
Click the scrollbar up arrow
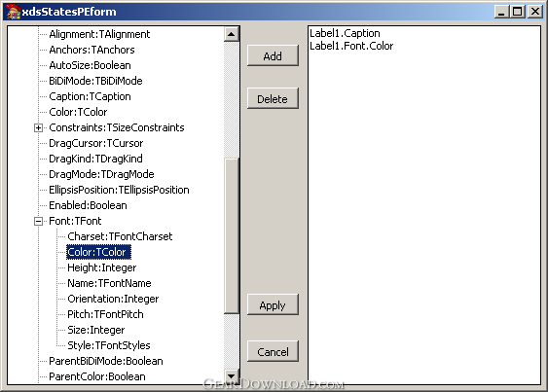(231, 34)
